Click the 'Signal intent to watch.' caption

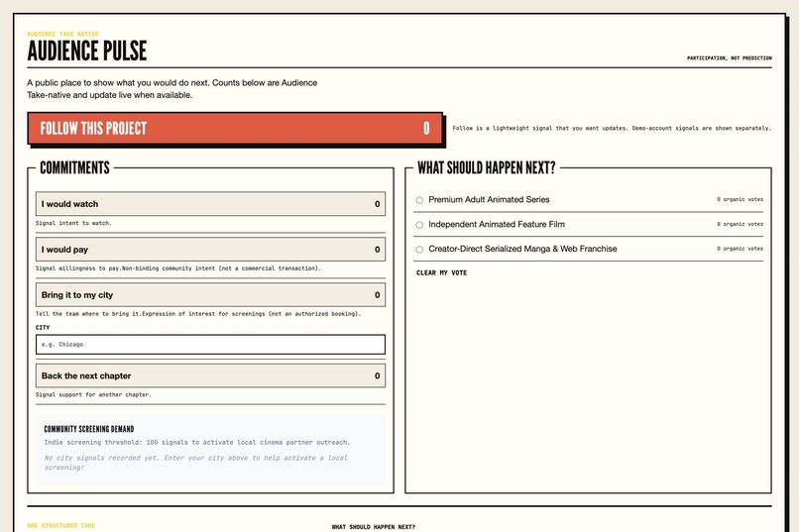click(x=73, y=223)
